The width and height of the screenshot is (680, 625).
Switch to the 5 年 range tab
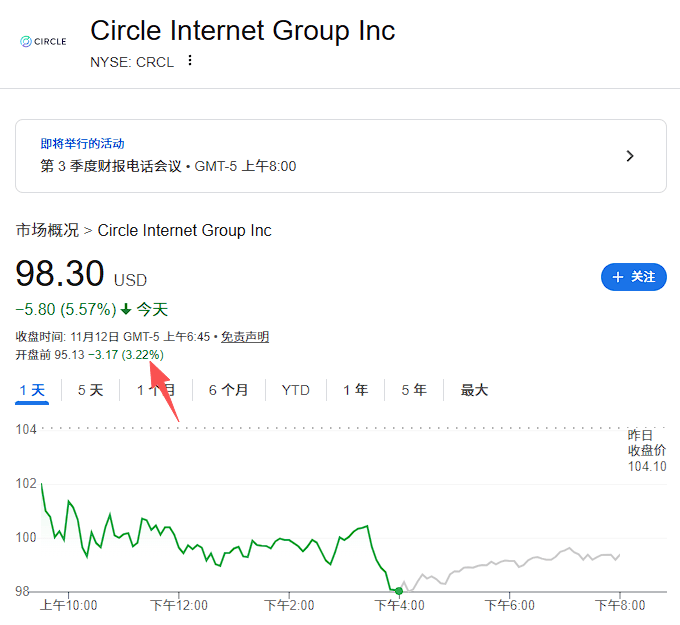pos(413,390)
